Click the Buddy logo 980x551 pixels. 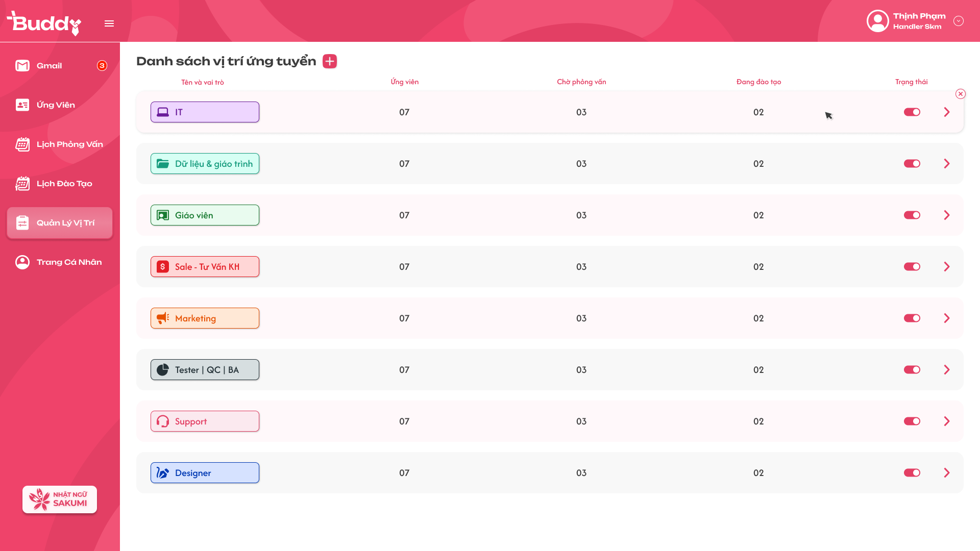tap(44, 23)
